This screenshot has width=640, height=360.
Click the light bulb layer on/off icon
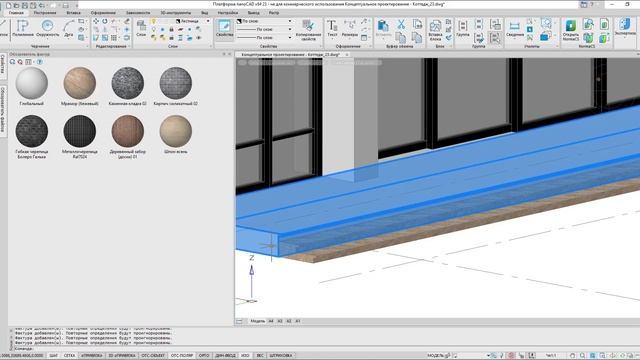click(153, 21)
